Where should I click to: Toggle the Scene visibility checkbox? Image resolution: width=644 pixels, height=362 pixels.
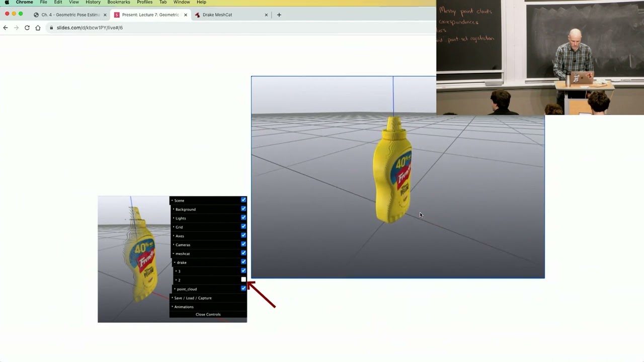244,200
